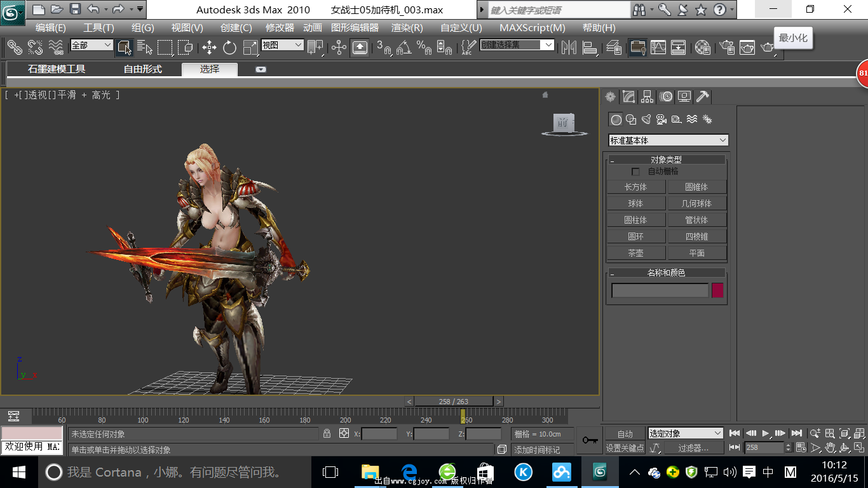
Task: Open Render Setup teapot icon
Action: pos(727,47)
